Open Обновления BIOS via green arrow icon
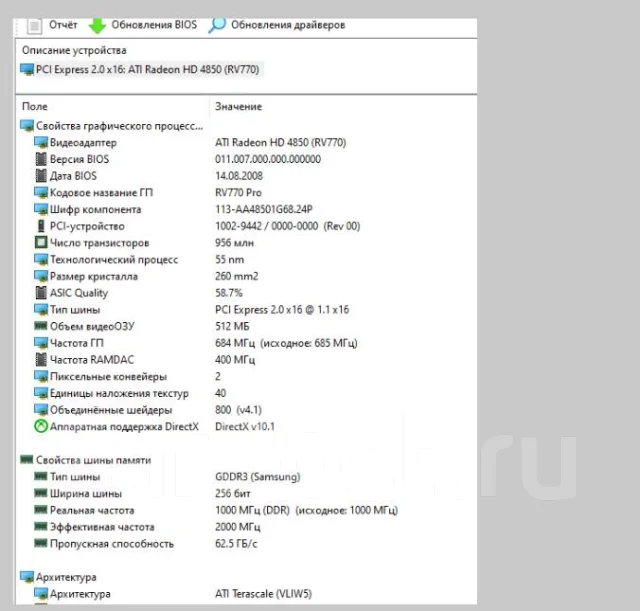Viewport: 640px width, 611px height. click(x=97, y=26)
